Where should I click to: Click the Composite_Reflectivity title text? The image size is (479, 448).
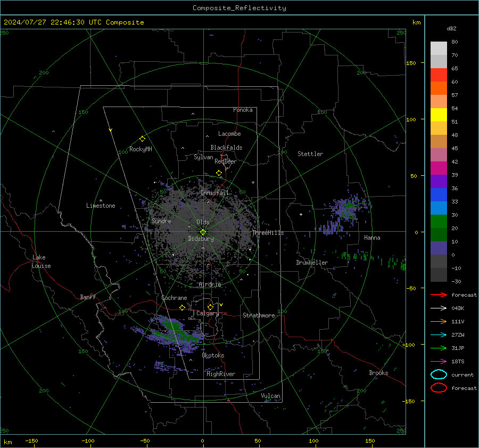click(x=240, y=8)
